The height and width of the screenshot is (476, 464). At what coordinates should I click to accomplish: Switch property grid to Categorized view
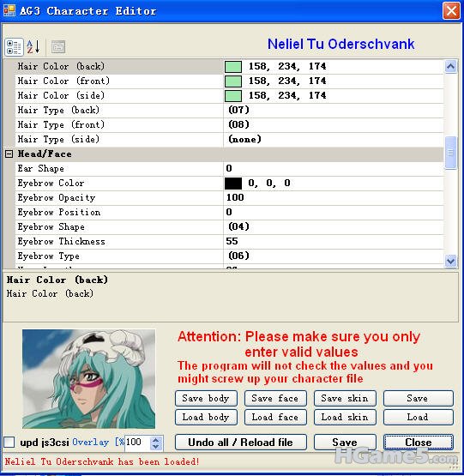(x=14, y=47)
